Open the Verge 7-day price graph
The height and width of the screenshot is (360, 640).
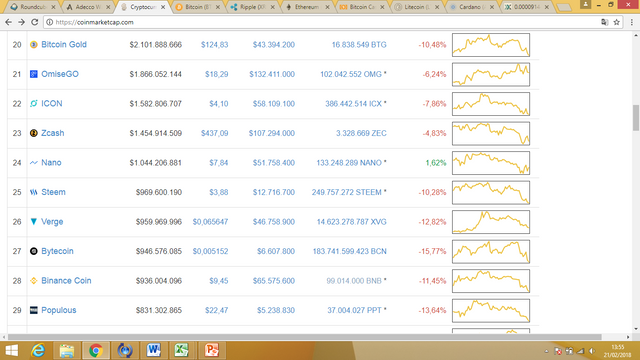(491, 222)
